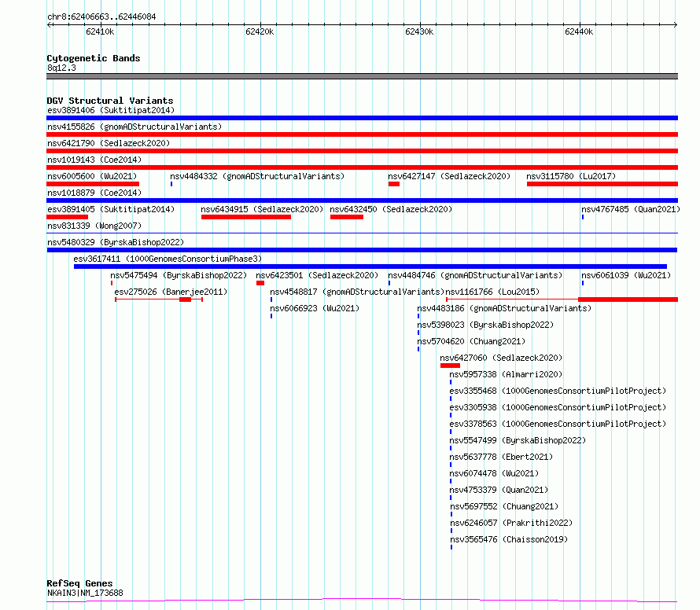Click the nsv4483186 gnomAD variant label
This screenshot has width=700, height=610.
504,308
